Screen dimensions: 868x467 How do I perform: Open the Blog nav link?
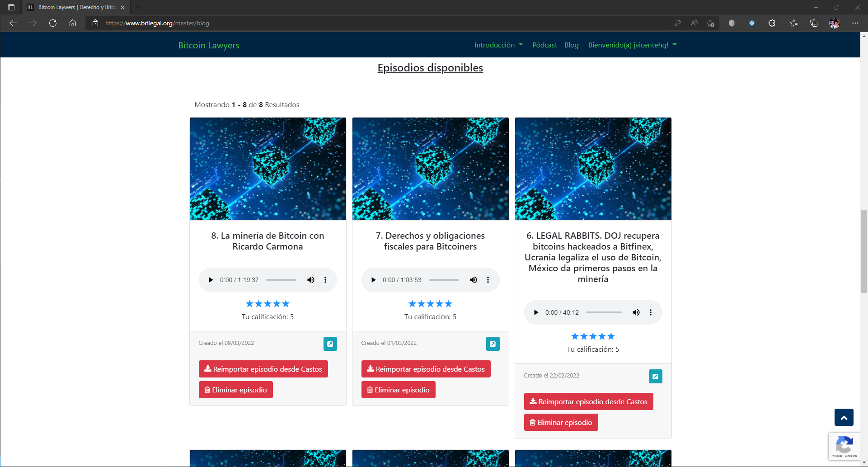[572, 45]
